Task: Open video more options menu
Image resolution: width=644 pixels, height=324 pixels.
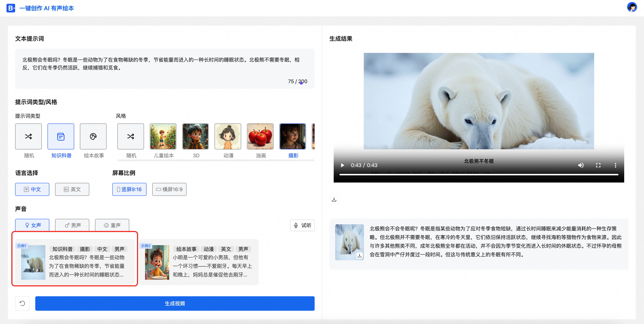Action: pos(615,165)
